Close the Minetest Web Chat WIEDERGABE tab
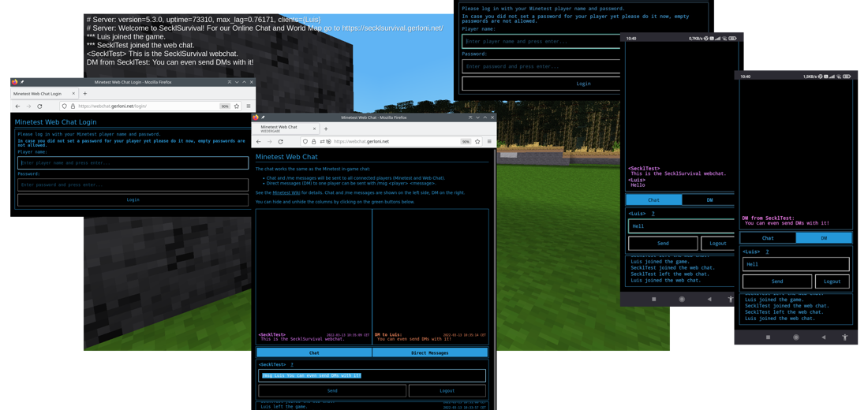This screenshot has height=410, width=868. pos(314,129)
